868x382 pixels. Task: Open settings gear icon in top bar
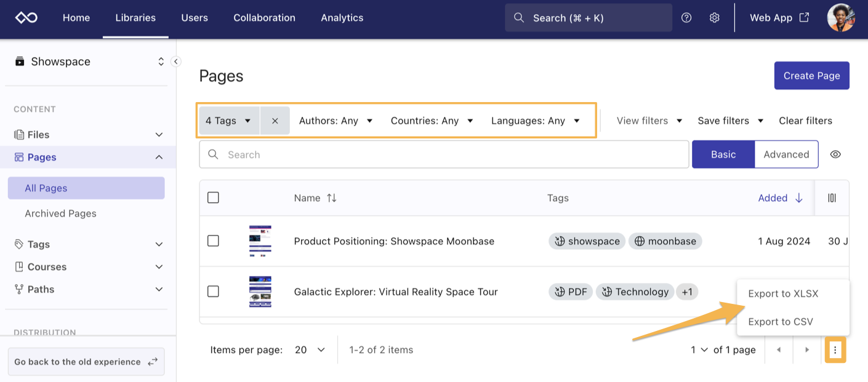tap(714, 18)
